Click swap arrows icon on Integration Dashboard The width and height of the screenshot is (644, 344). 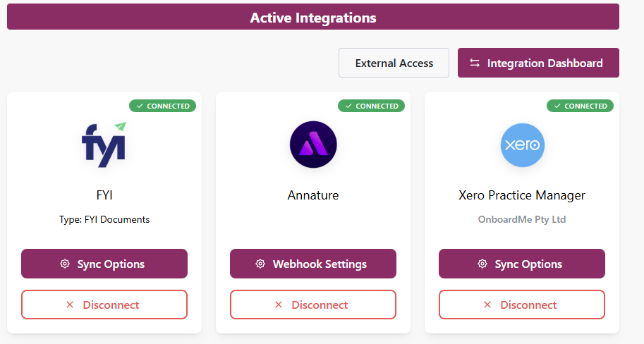tap(475, 63)
